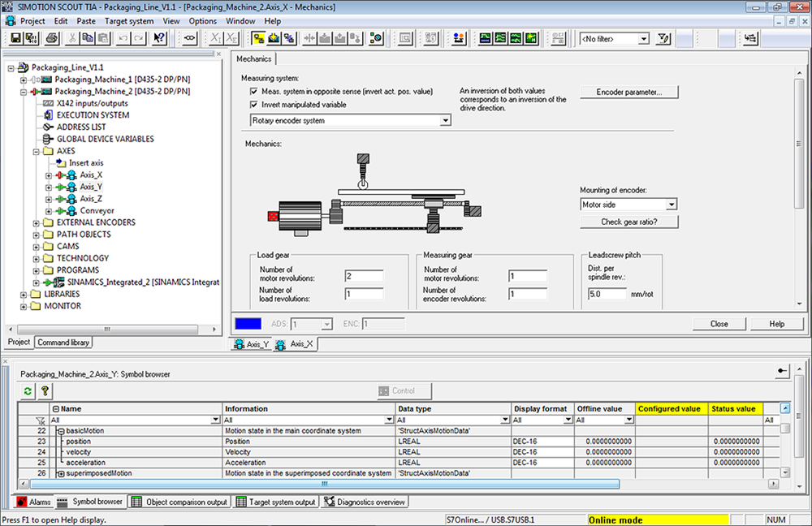Toggle Invert manipulated variable checkbox
The image size is (812, 526).
click(x=253, y=105)
